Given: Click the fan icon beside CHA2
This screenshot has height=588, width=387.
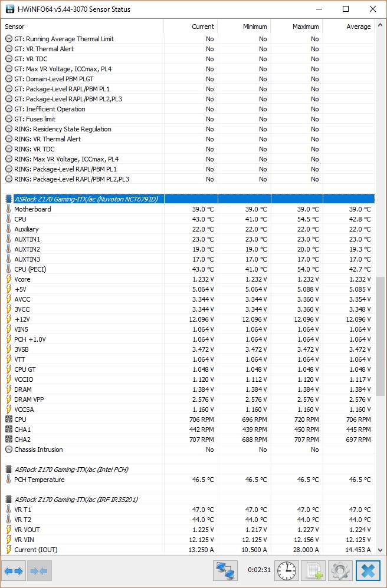Looking at the screenshot, I should (x=9, y=440).
